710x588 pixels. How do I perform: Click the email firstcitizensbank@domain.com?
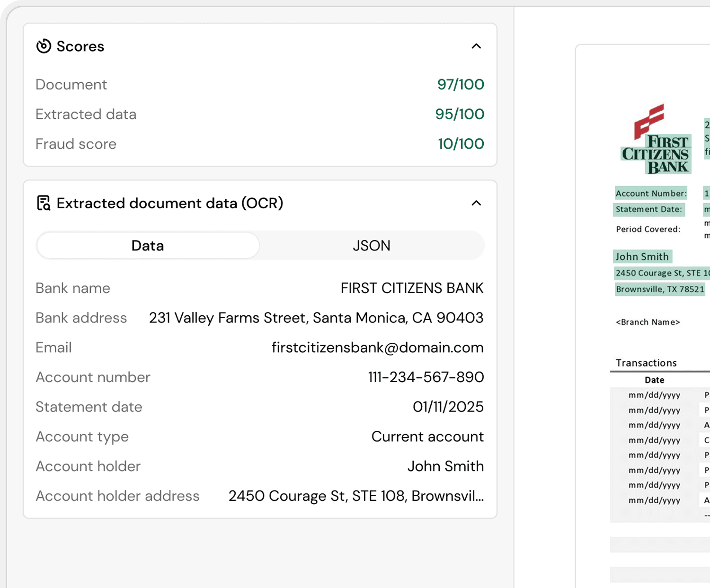pos(377,347)
